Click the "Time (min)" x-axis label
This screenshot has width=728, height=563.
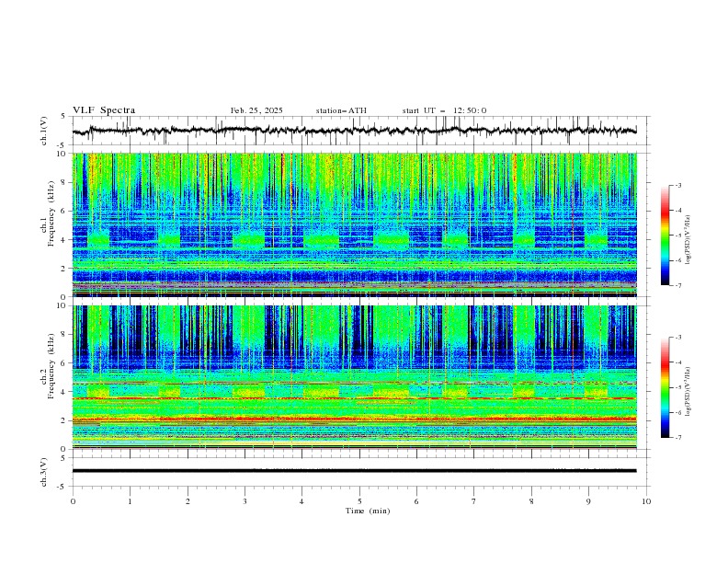368,511
